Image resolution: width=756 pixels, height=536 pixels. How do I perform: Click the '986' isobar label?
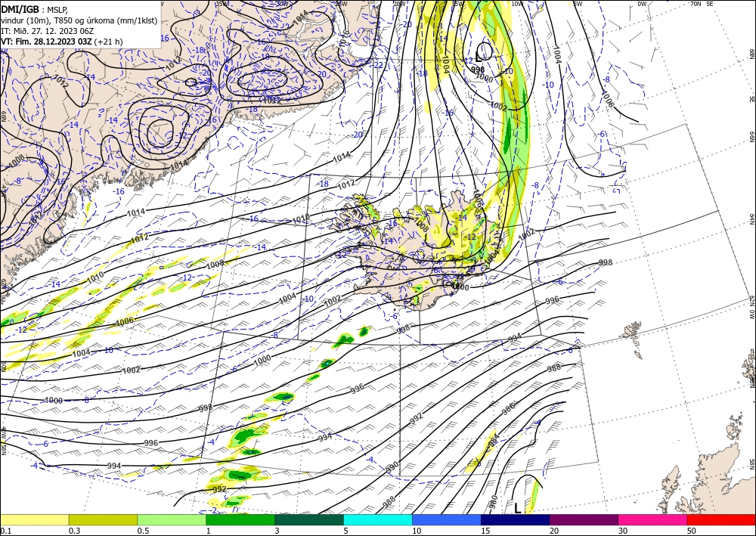(x=508, y=409)
